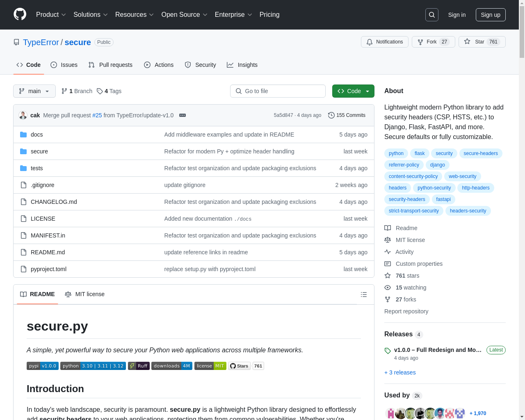Open GitHub home via Octocat logo
The width and height of the screenshot is (525, 420).
tap(20, 14)
